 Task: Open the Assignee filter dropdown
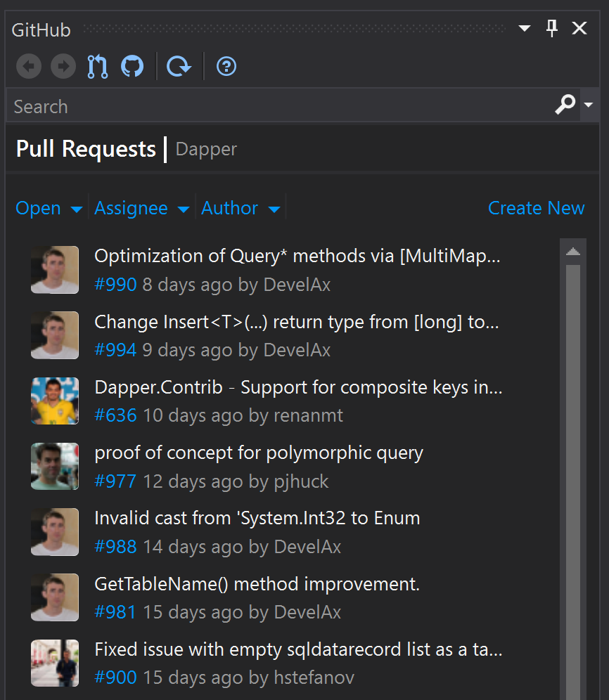click(x=142, y=208)
